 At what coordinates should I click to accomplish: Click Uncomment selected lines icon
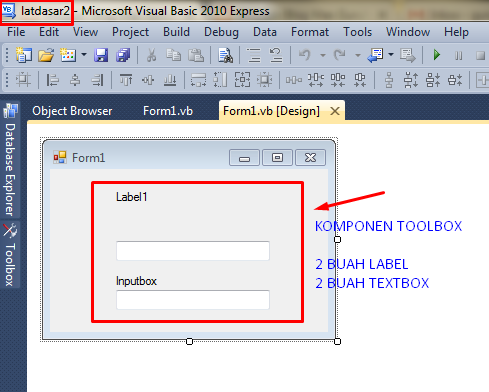[276, 55]
